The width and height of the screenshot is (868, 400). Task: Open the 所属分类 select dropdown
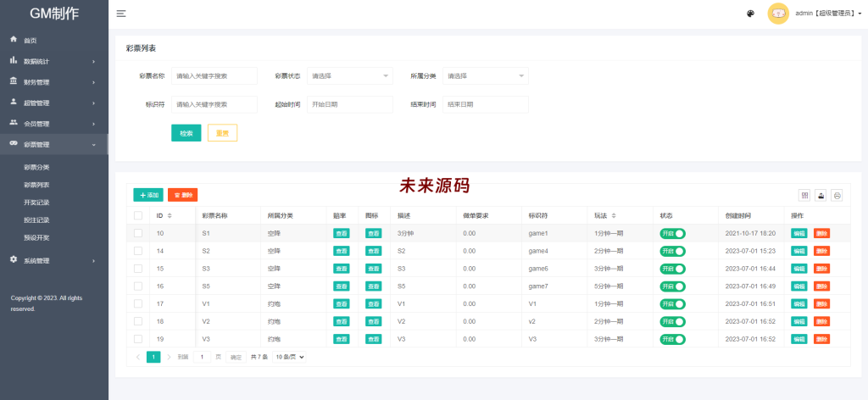[x=486, y=75]
